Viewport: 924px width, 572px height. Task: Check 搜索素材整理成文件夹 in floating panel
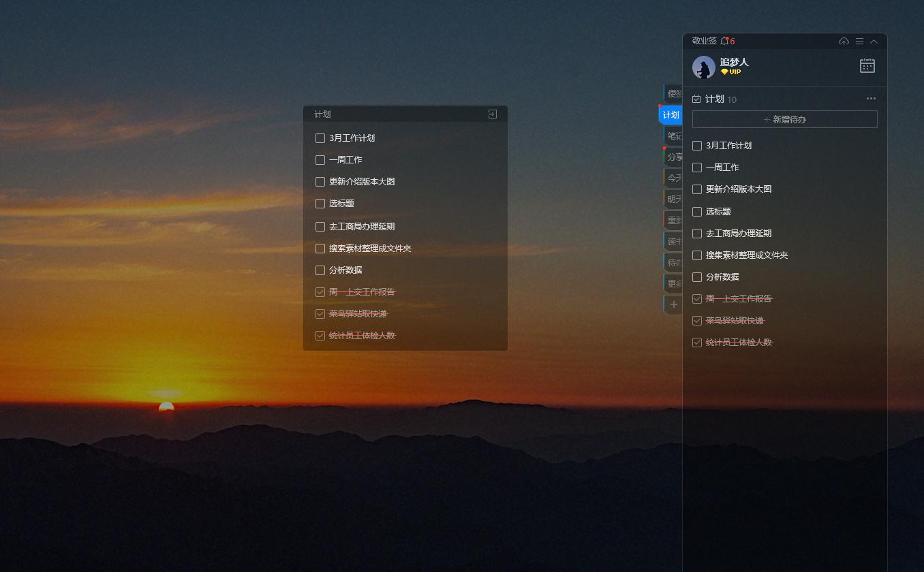pos(320,249)
